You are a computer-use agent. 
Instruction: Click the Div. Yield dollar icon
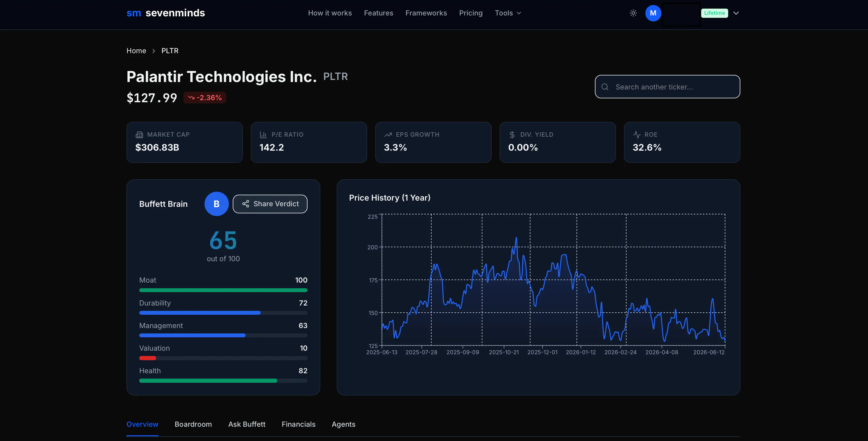[x=512, y=135]
